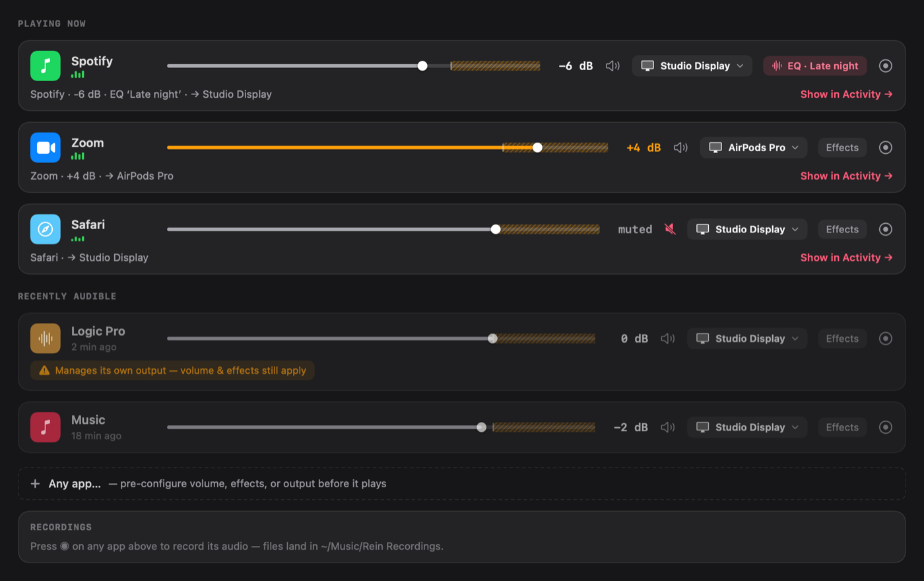This screenshot has width=924, height=581.
Task: Mute Logic Pro with its speaker icon
Action: point(668,339)
